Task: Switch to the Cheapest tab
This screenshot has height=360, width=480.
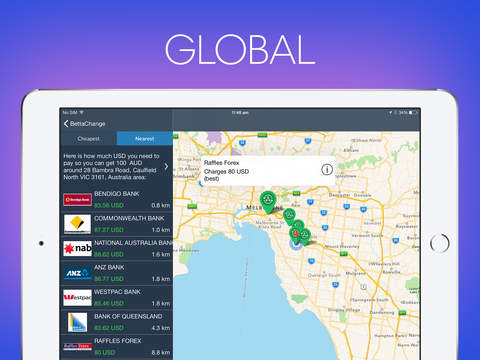Action: (x=88, y=138)
